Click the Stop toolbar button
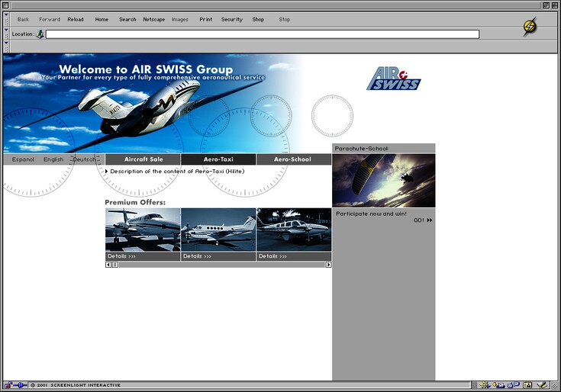Viewport: 561px width, 392px height. [x=285, y=19]
